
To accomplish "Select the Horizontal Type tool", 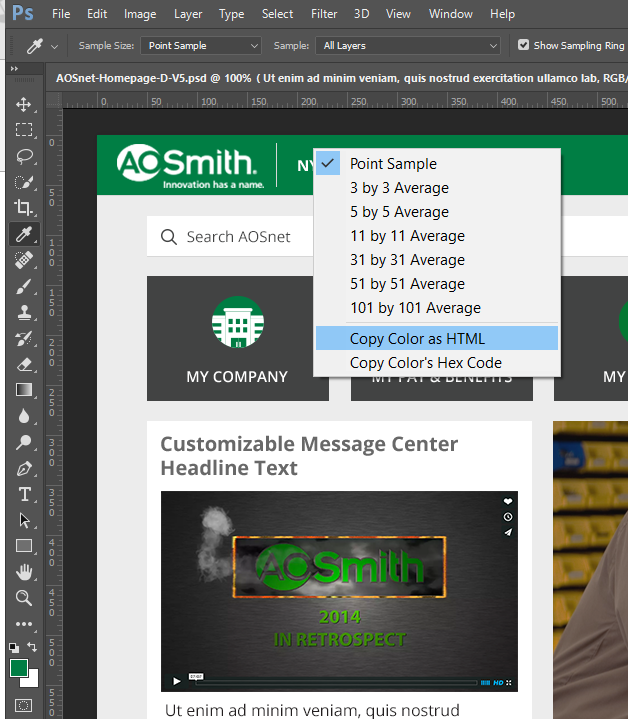I will point(24,494).
